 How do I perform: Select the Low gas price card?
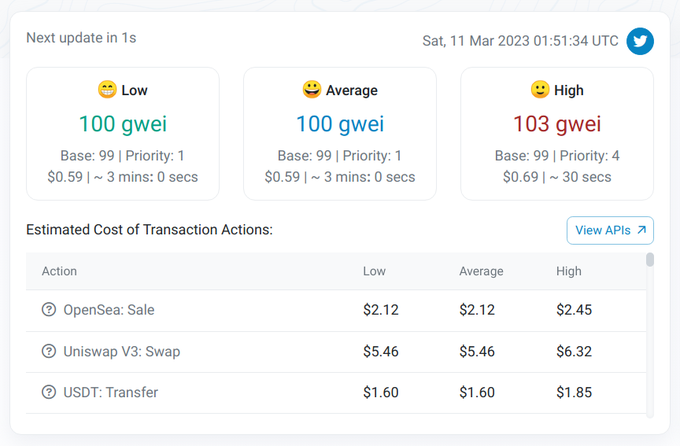click(122, 133)
